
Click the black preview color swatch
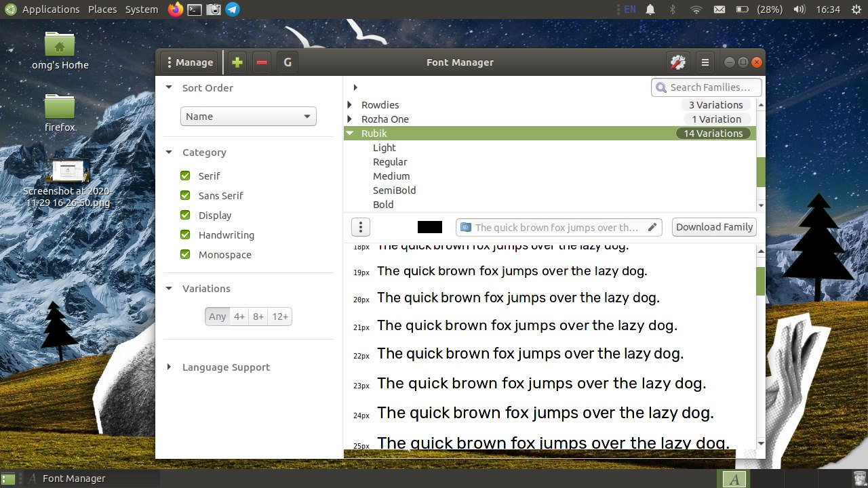[x=430, y=227]
